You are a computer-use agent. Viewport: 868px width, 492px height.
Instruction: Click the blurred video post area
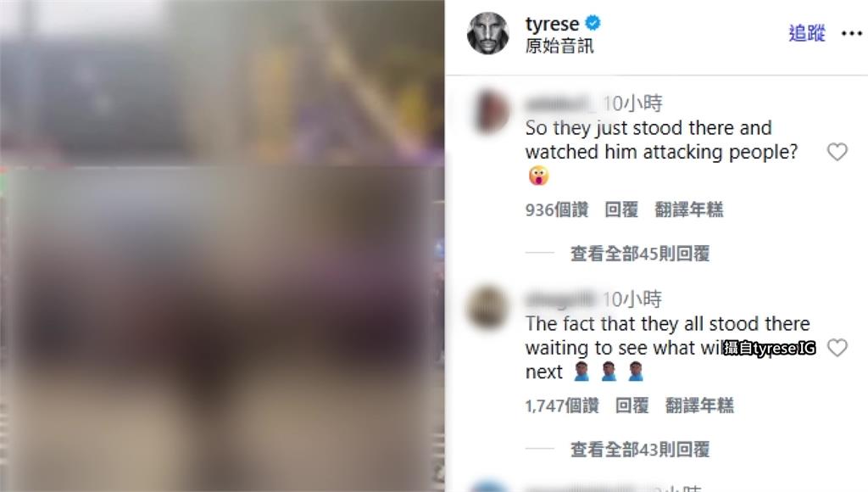coord(222,246)
